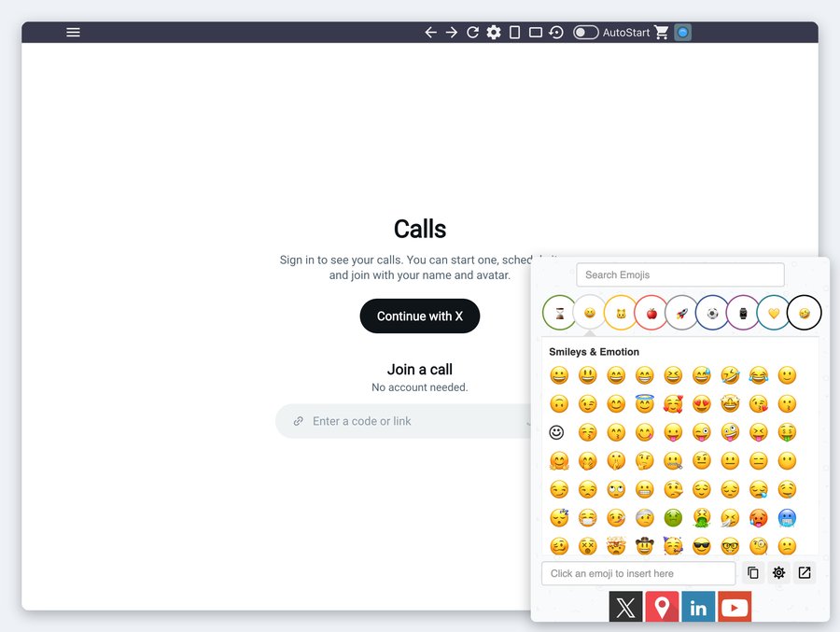Insert the tears of joy emoji
Screen dimensions: 840x632
coord(759,375)
